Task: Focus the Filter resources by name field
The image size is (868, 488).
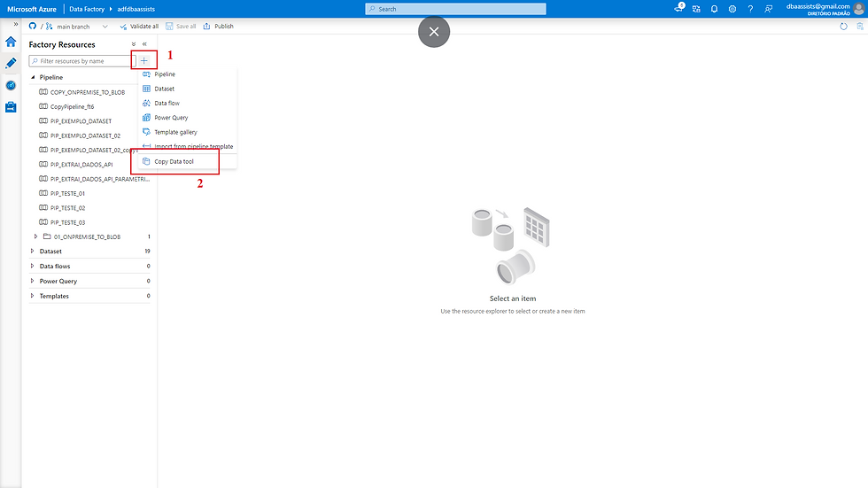Action: click(x=81, y=61)
